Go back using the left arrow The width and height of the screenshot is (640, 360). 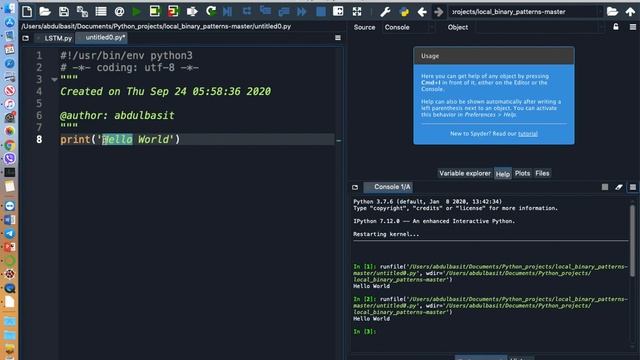(422, 12)
